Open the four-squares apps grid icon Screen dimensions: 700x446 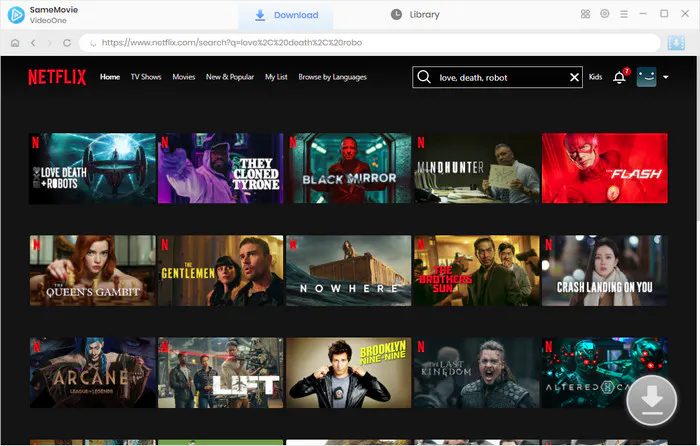585,14
